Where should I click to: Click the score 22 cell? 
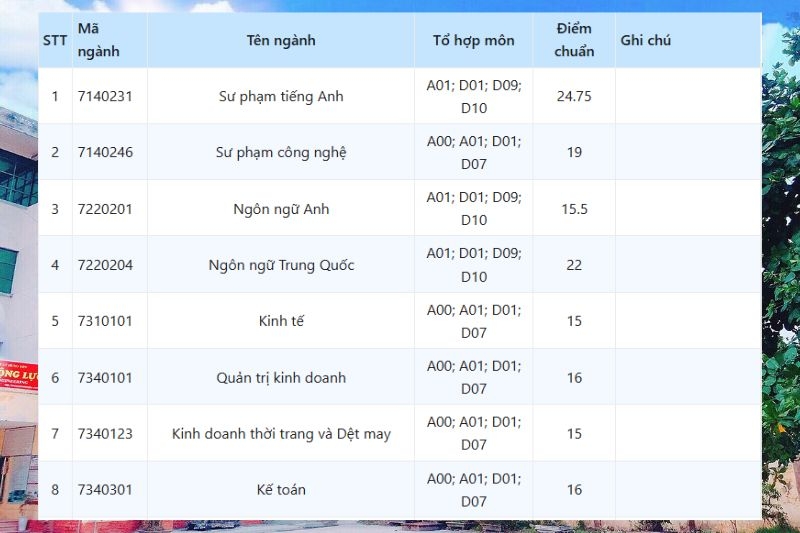point(574,265)
